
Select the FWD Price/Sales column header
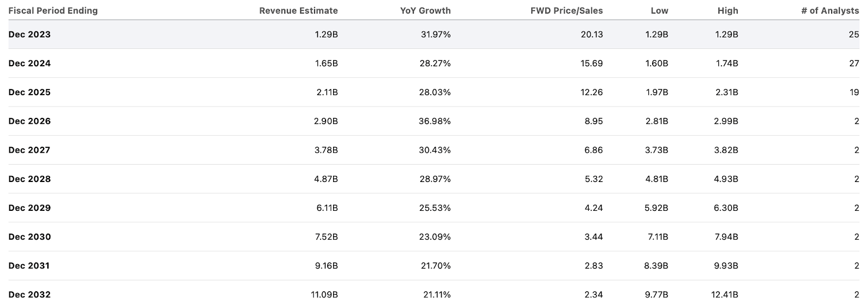(x=566, y=10)
